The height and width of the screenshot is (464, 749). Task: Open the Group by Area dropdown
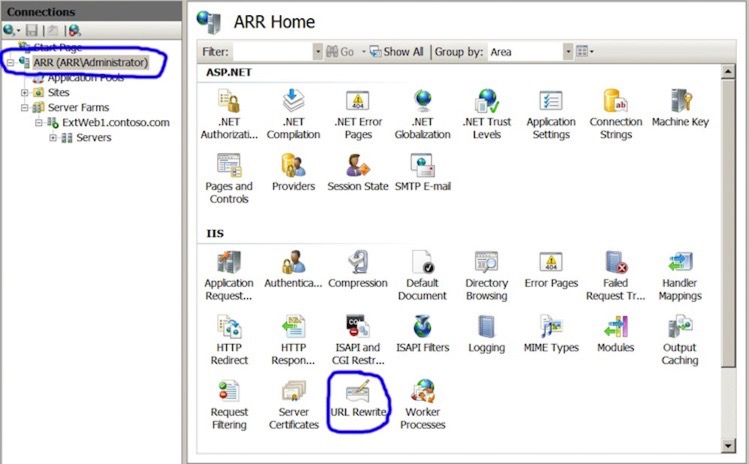pyautogui.click(x=568, y=51)
